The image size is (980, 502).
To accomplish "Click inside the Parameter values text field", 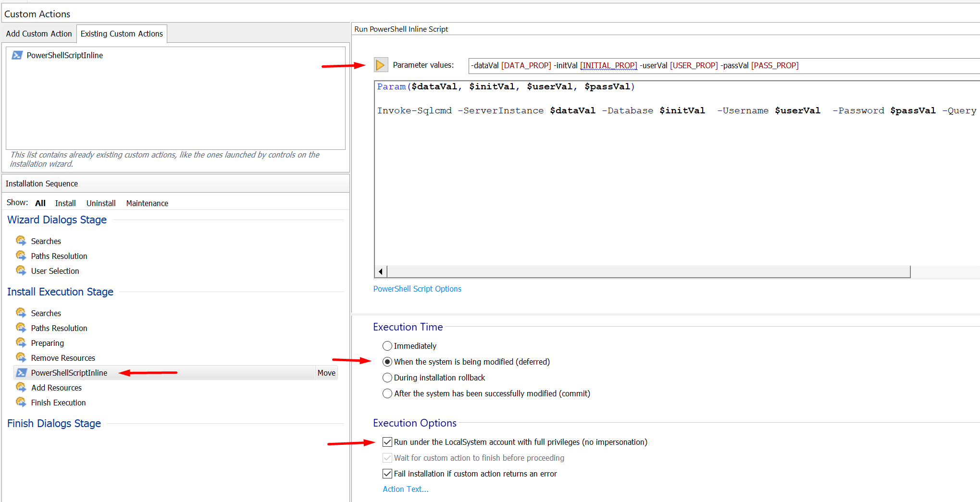I will pyautogui.click(x=865, y=66).
